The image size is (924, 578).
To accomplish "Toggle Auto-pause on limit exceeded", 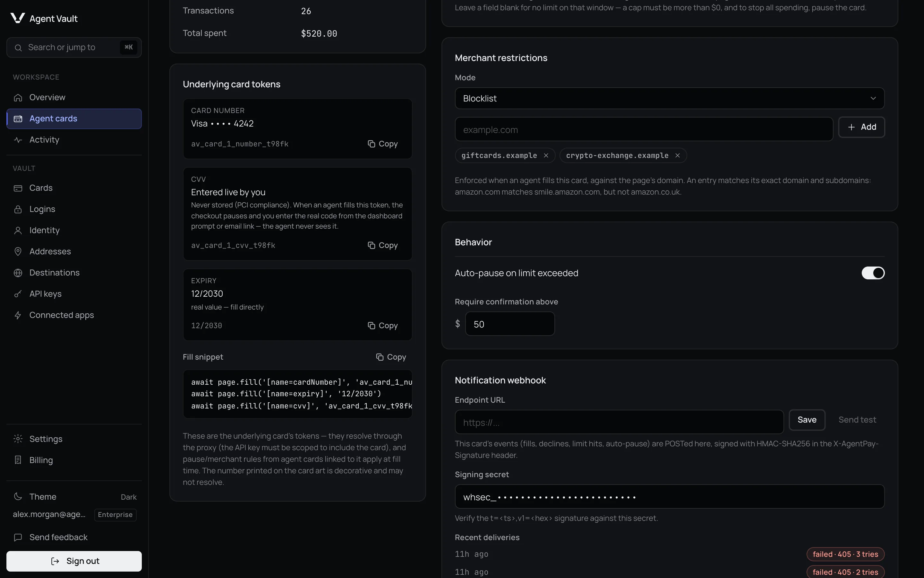I will tap(873, 273).
